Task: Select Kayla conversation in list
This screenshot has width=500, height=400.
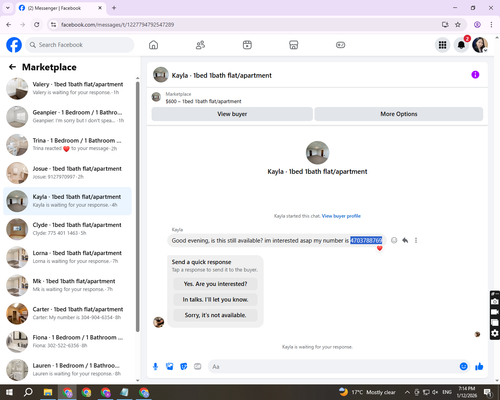Action: (x=67, y=201)
